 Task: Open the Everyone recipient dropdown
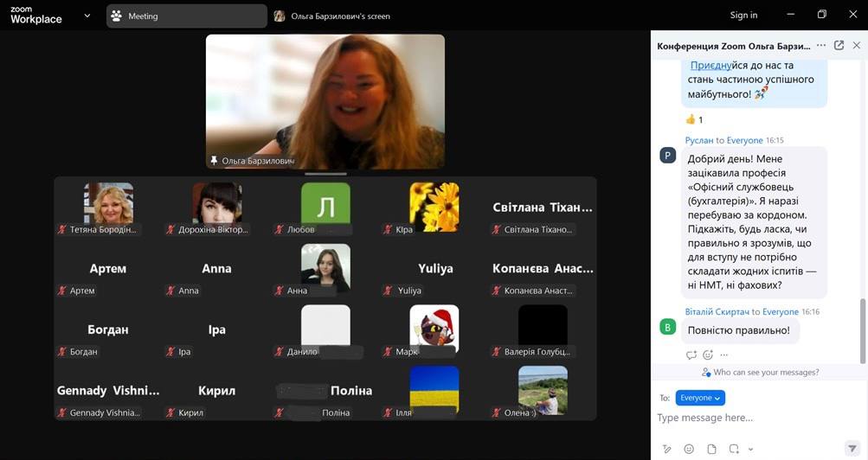click(700, 398)
